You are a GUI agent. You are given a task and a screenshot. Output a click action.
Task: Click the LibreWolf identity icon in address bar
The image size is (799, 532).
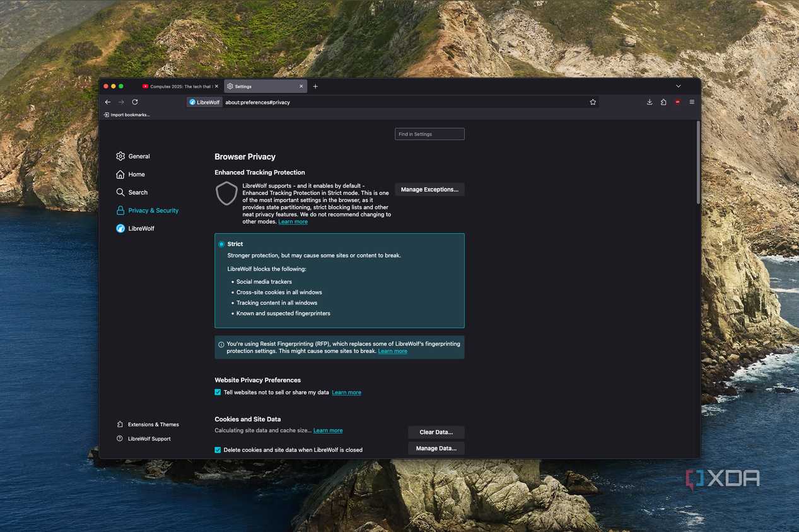(x=204, y=102)
